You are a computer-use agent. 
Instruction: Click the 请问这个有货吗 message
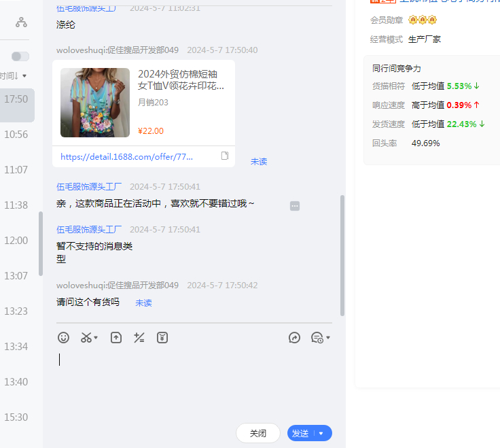(x=88, y=302)
